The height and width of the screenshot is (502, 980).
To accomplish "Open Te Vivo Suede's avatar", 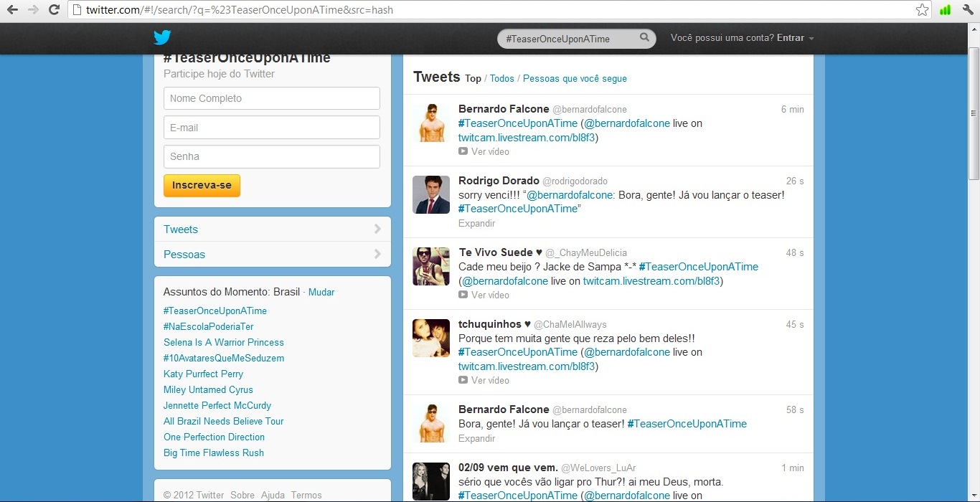I will pyautogui.click(x=431, y=266).
